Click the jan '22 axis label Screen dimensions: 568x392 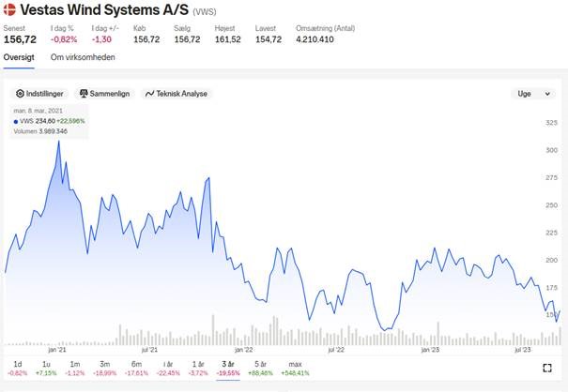pos(243,350)
